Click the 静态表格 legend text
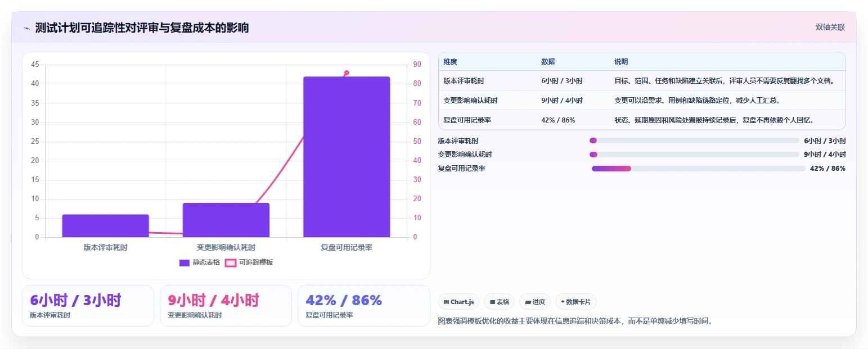868x349 pixels. pos(206,262)
